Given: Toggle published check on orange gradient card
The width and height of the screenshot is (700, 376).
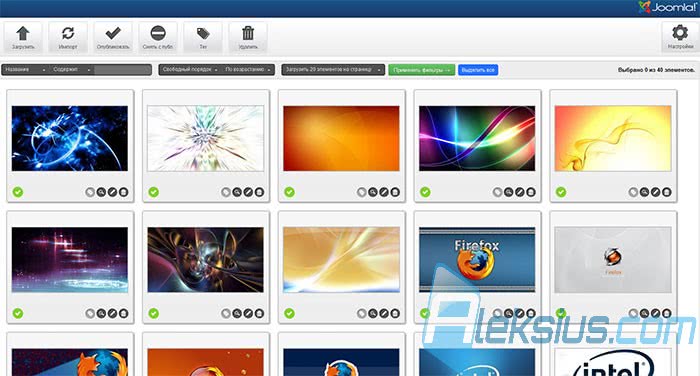Looking at the screenshot, I should (x=289, y=192).
